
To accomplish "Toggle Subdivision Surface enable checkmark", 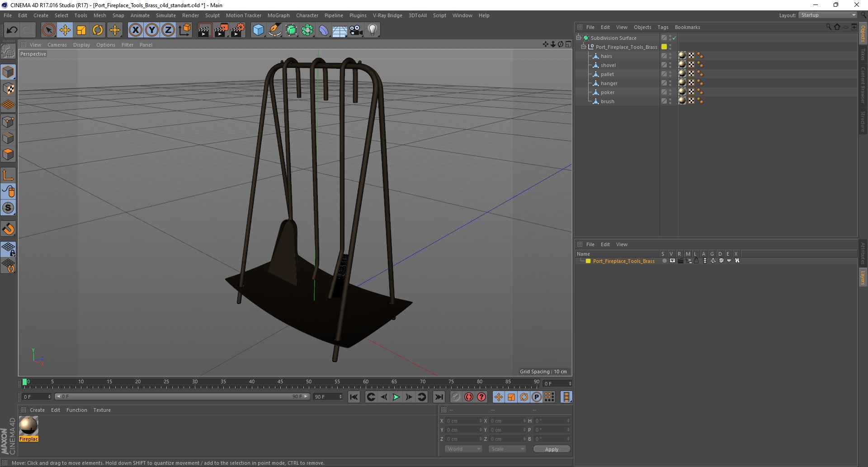I will (x=674, y=38).
